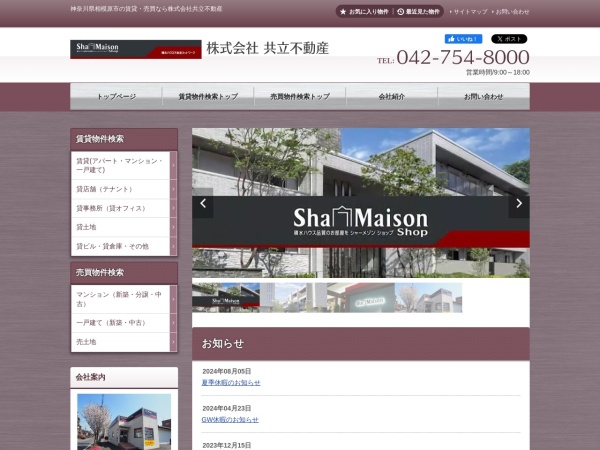Select third slideshow thumbnail with ShaMaison sign

pos(361,298)
